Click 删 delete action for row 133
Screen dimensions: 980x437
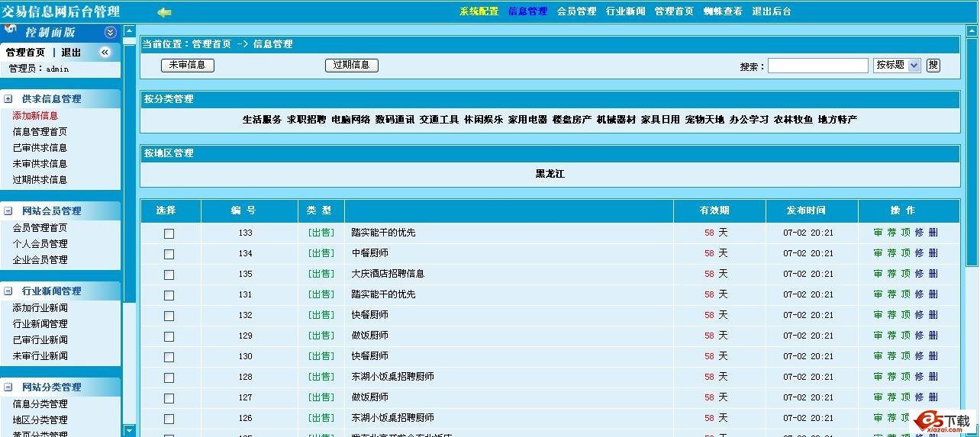click(933, 233)
